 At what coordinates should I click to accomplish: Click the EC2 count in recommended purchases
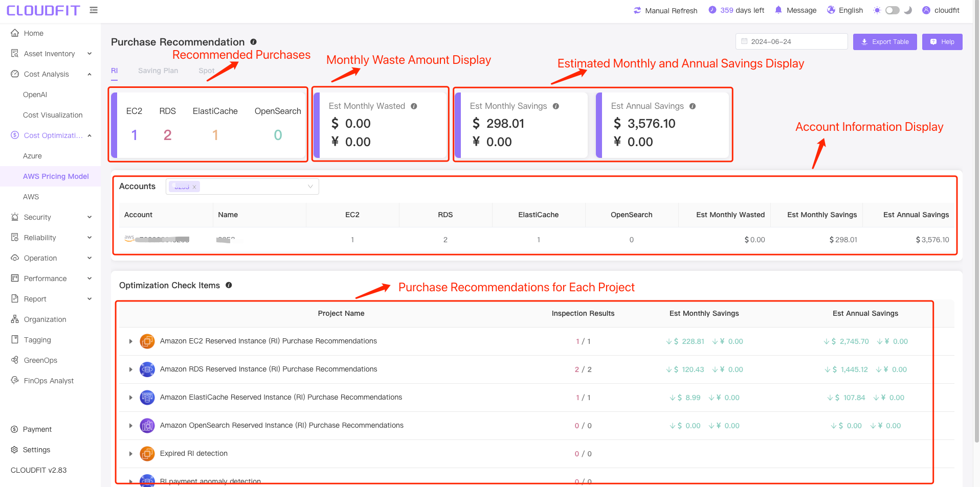click(x=134, y=135)
